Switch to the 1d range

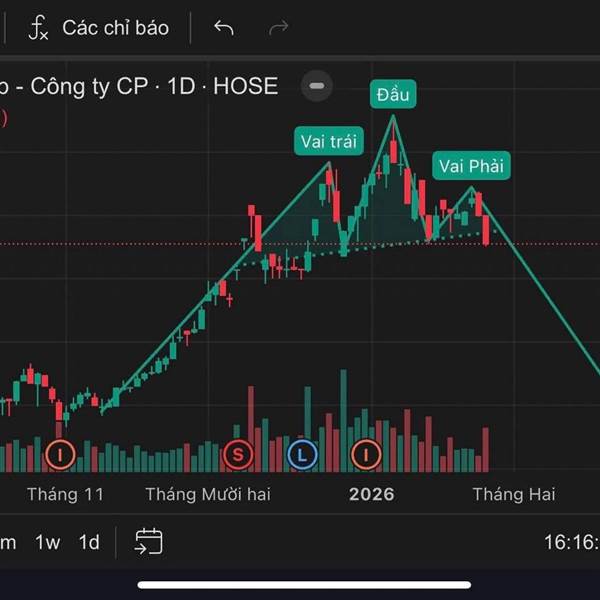89,542
